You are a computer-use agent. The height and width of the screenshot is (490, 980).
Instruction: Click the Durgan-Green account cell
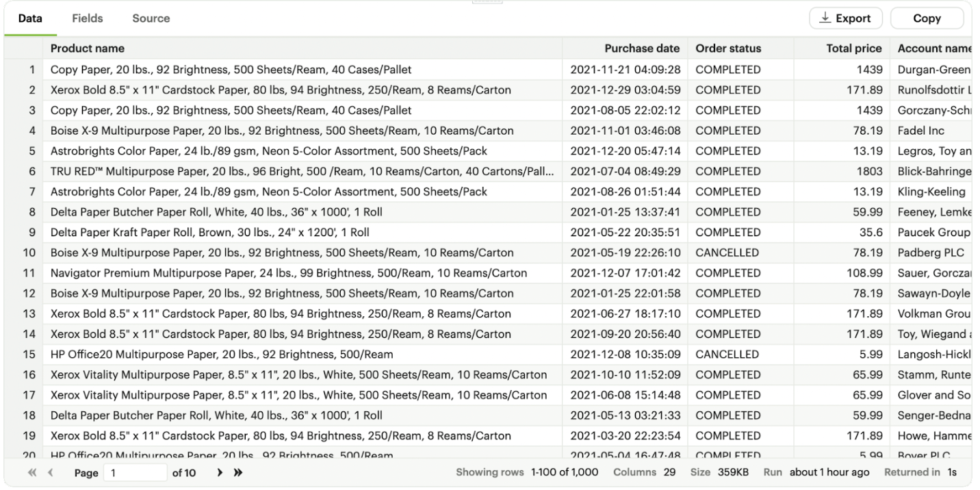point(931,69)
